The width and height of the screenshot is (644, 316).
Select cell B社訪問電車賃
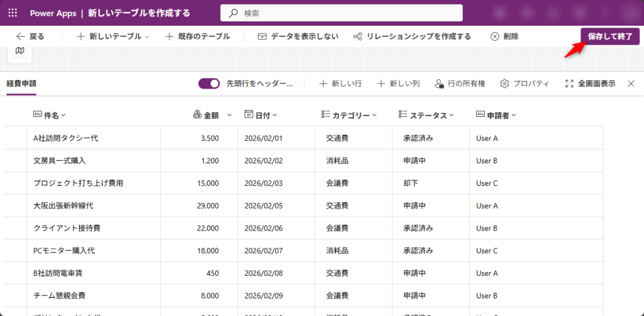click(94, 273)
